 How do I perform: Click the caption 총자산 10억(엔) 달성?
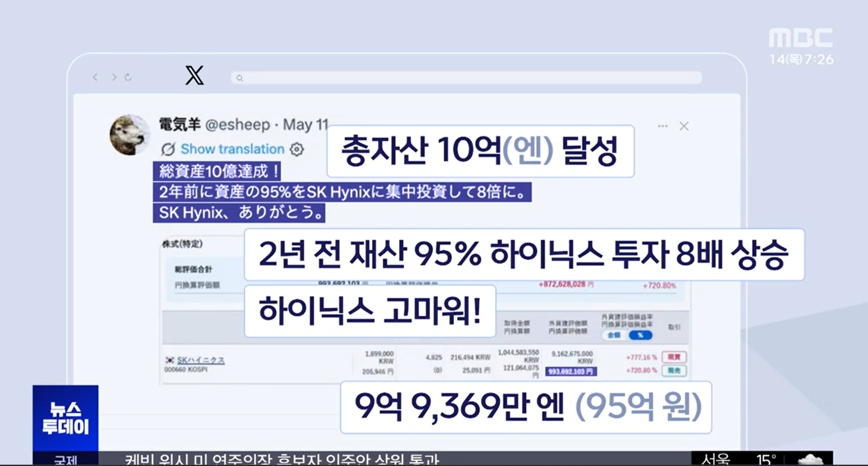(x=481, y=151)
